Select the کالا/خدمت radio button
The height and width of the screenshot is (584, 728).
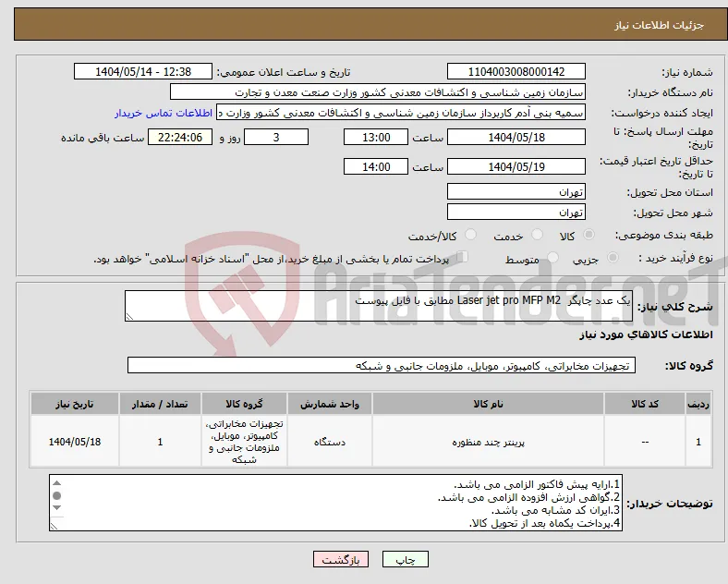470,235
